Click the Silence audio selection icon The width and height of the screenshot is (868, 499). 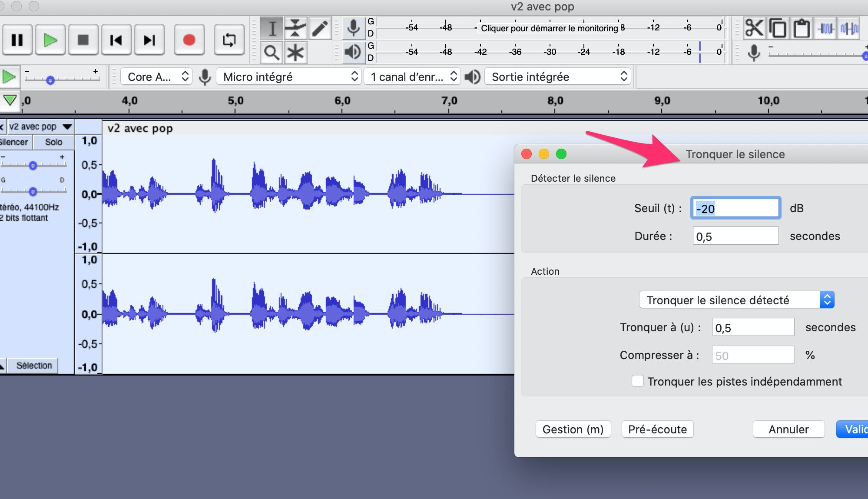coord(849,28)
